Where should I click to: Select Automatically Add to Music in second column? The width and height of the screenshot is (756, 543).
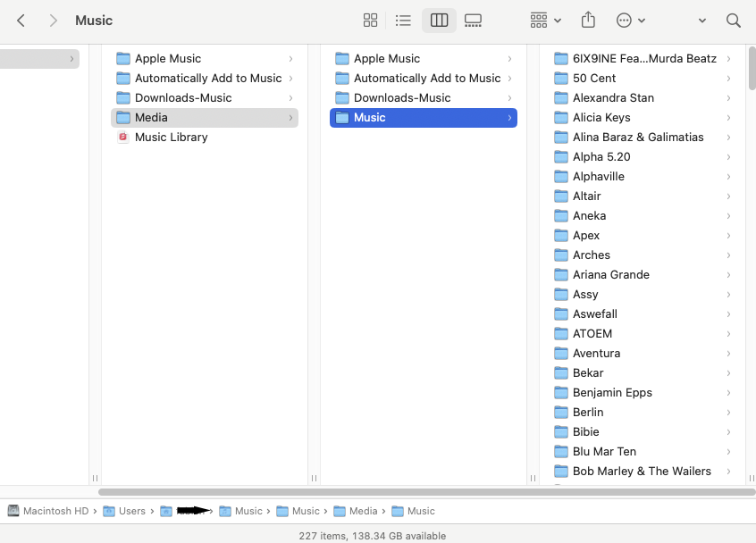[x=424, y=79]
